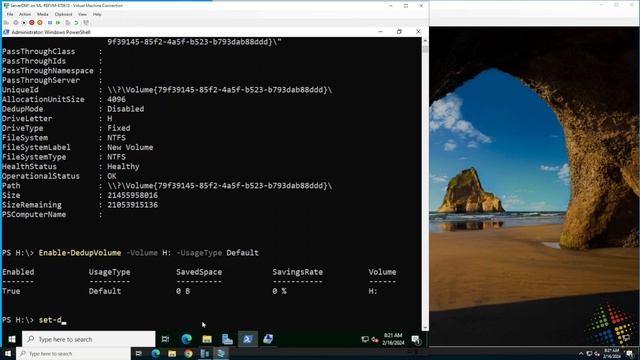Image resolution: width=640 pixels, height=360 pixels.
Task: Click the "Healthy" HealthStatus value
Action: [123, 167]
